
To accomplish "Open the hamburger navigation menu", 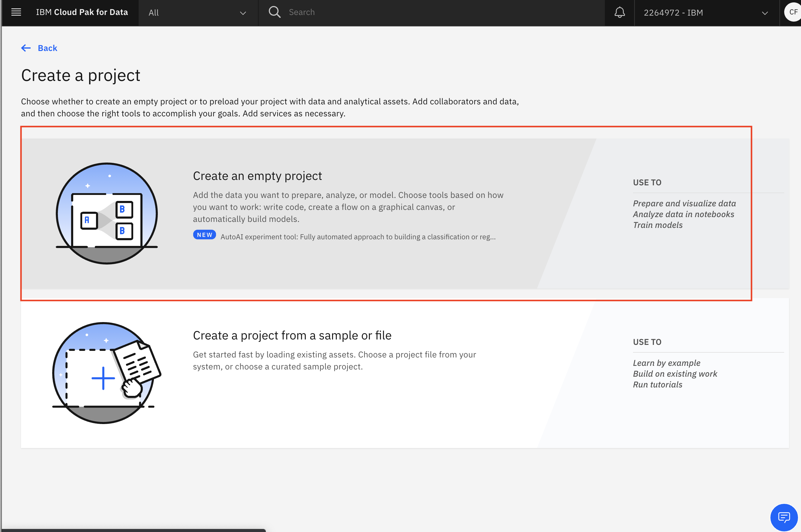I will click(x=16, y=13).
